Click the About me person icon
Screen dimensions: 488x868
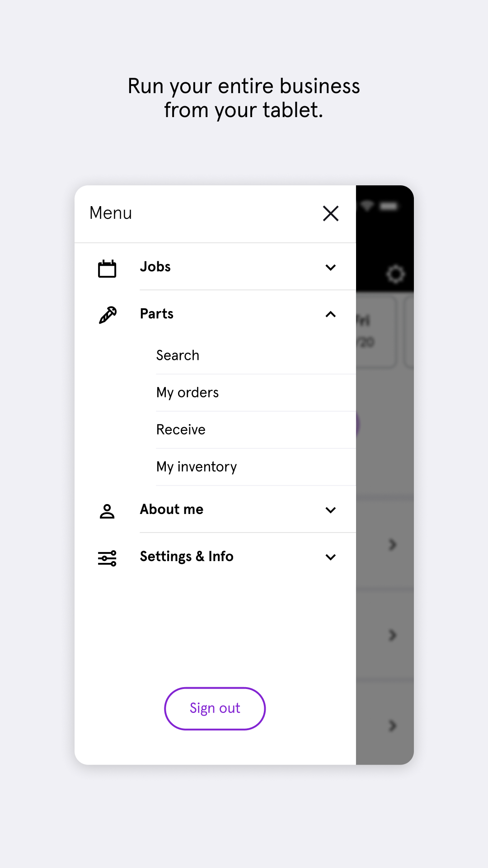[107, 511]
